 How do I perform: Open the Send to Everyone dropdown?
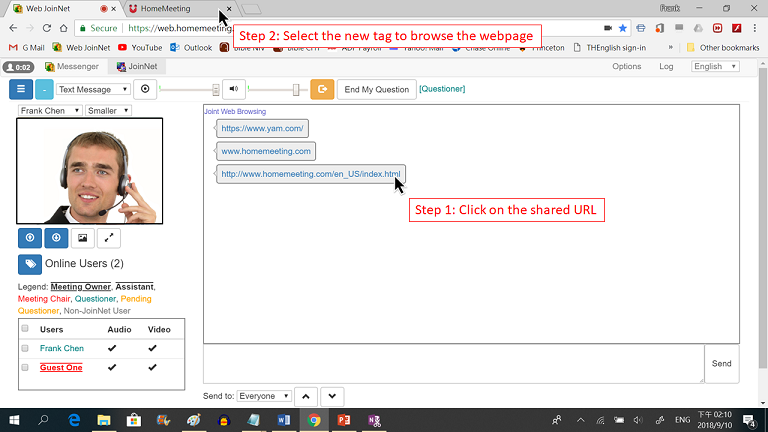(264, 396)
